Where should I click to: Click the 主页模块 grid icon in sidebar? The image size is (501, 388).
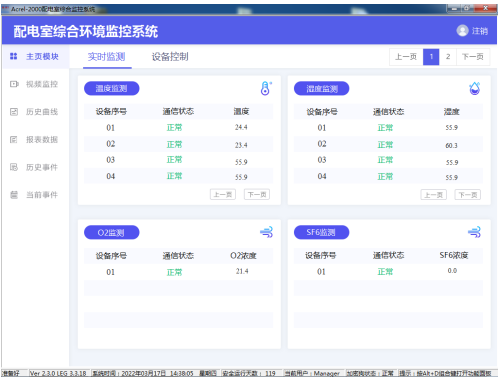[13, 56]
